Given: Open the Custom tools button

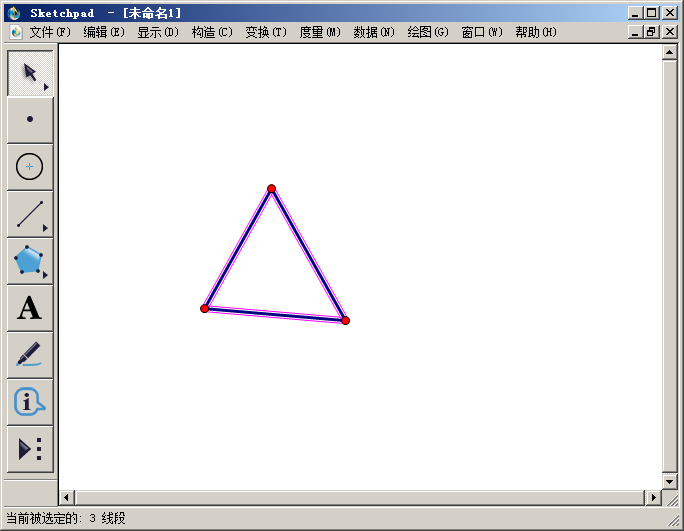Looking at the screenshot, I should [30, 449].
